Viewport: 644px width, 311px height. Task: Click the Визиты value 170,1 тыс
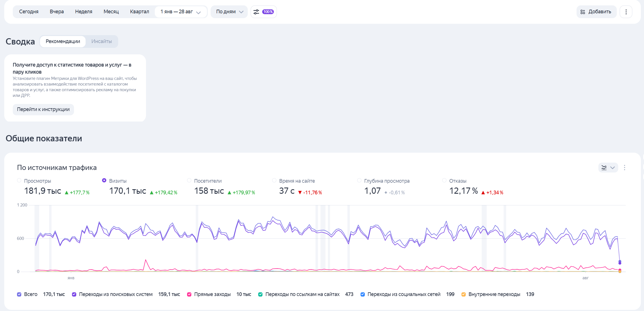pyautogui.click(x=128, y=191)
